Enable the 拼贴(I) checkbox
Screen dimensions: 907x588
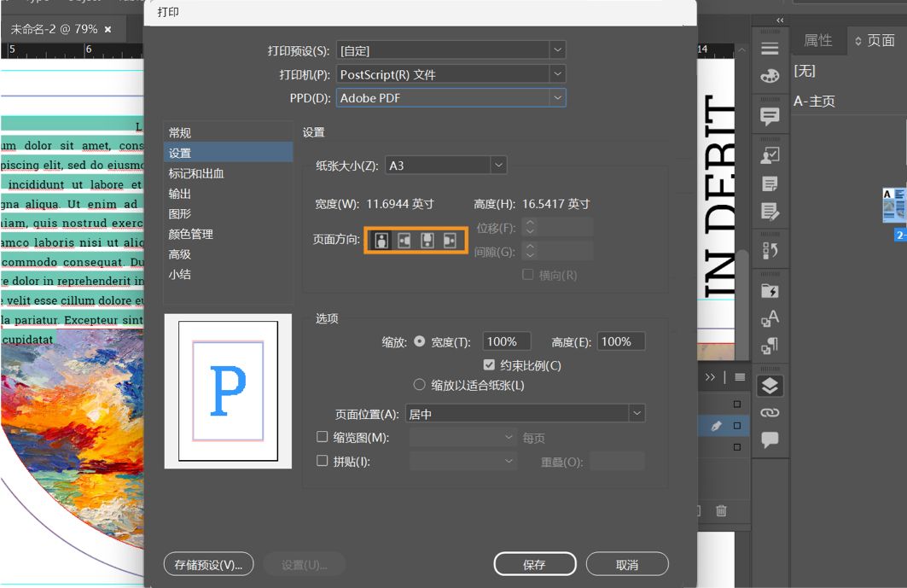[x=323, y=461]
